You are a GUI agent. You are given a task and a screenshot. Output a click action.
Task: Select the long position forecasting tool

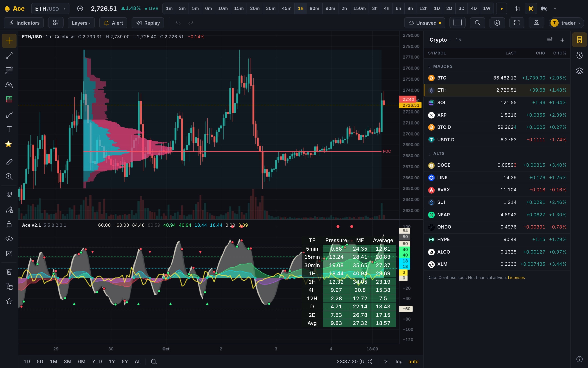pos(9,99)
